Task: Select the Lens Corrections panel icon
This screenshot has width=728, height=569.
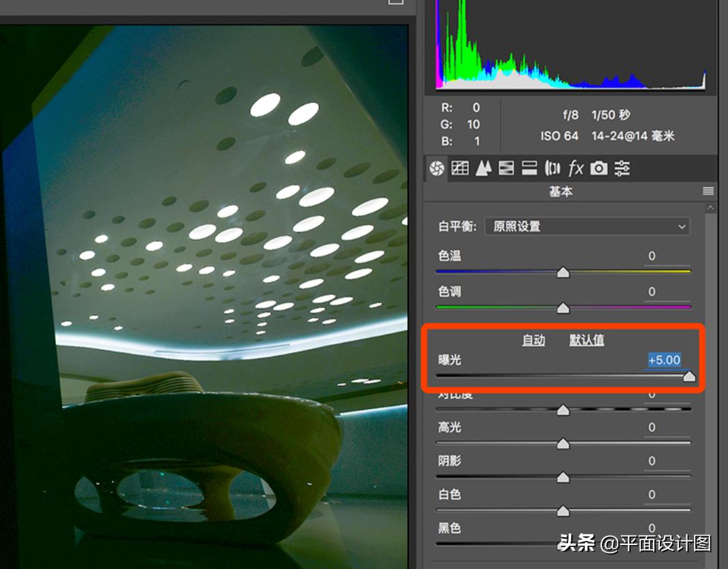Action: click(553, 168)
